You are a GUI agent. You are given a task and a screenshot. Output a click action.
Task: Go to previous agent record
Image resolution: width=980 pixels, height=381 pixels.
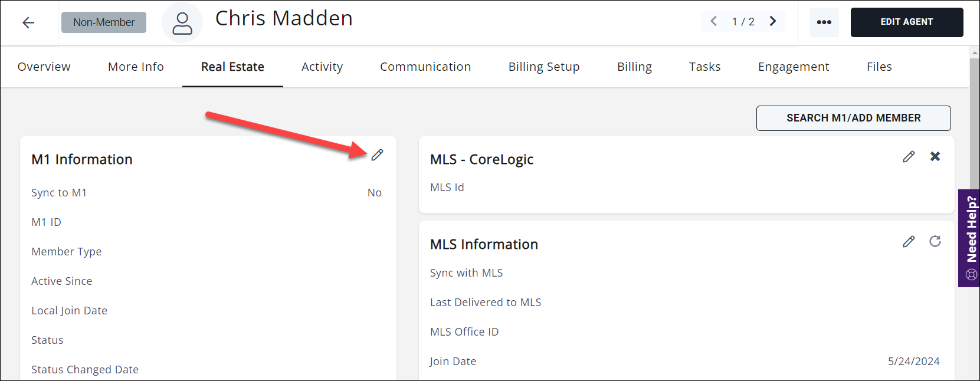[714, 21]
